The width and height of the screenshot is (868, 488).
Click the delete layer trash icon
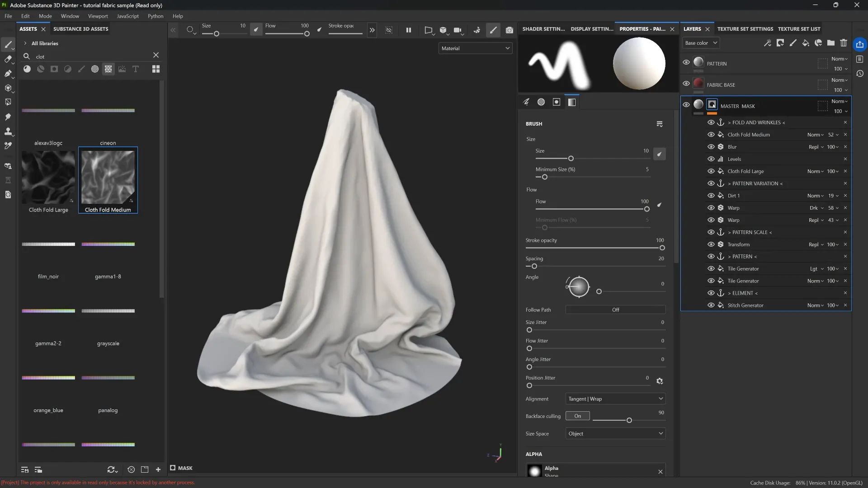844,43
